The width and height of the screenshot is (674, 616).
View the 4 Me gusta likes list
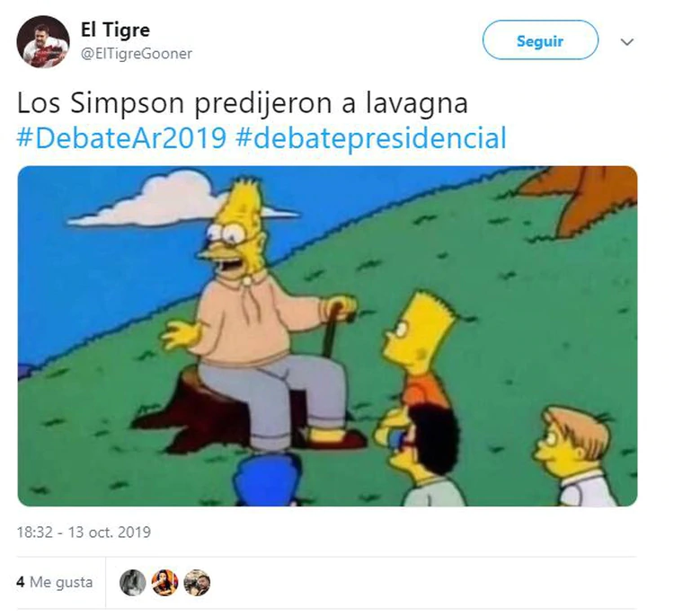(55, 582)
